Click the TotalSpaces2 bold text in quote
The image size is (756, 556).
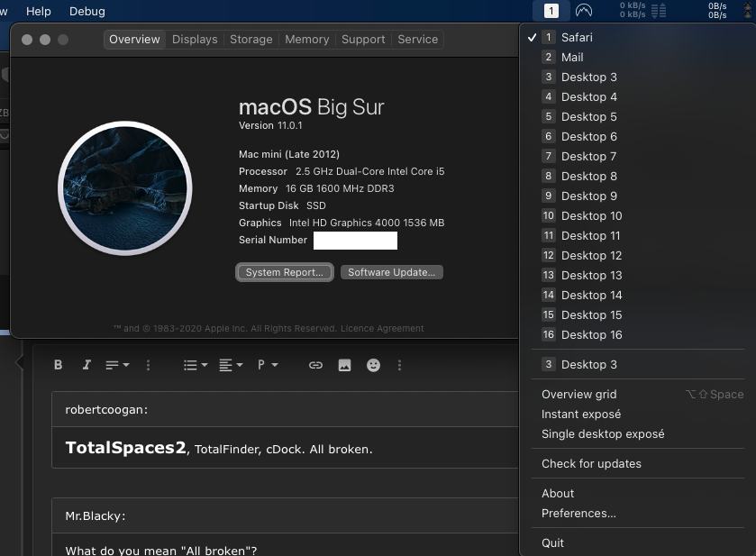click(125, 448)
